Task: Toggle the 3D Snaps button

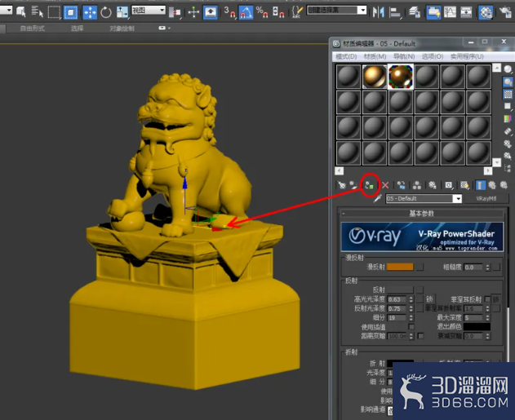Action: pos(229,12)
